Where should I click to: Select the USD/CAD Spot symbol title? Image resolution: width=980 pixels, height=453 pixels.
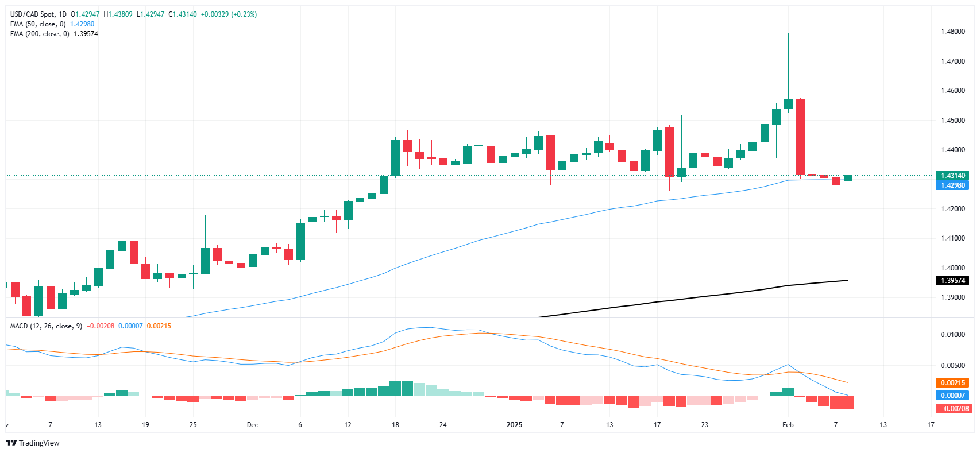click(x=38, y=14)
